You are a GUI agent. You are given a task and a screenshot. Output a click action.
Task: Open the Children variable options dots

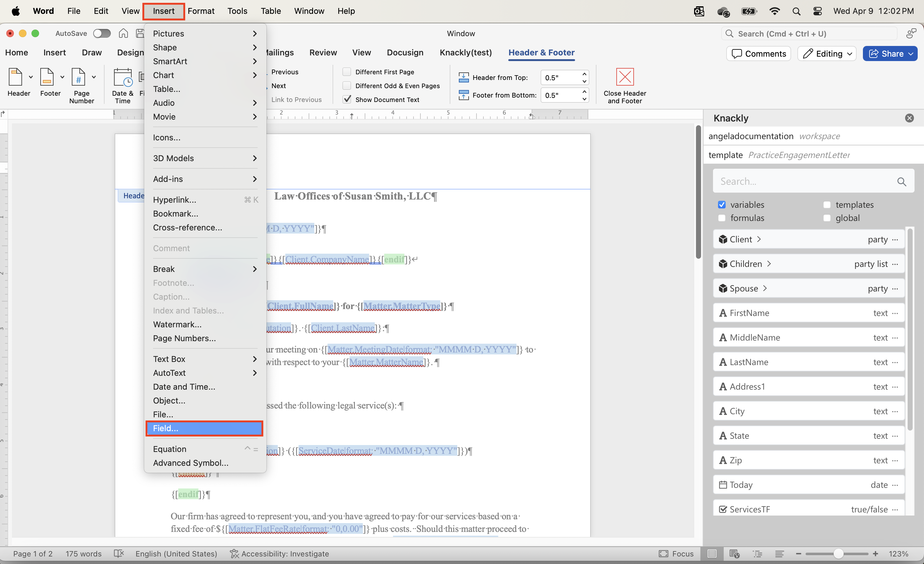pos(895,264)
